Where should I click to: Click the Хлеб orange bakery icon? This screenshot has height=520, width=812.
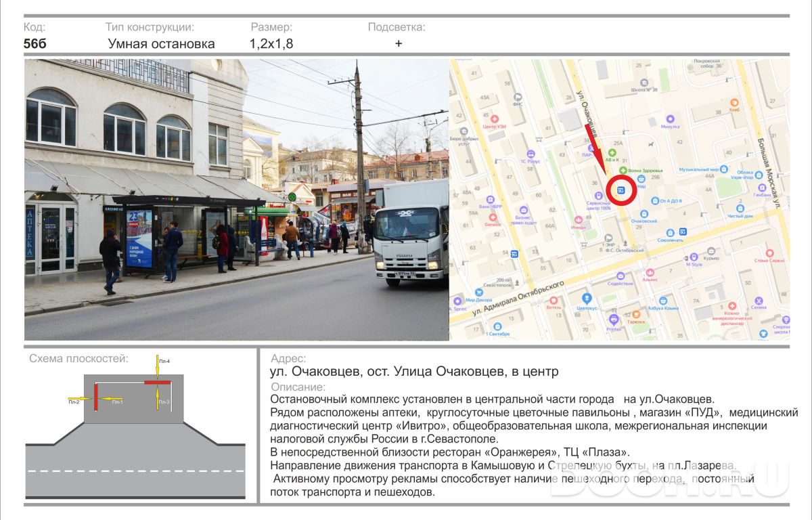[734, 102]
